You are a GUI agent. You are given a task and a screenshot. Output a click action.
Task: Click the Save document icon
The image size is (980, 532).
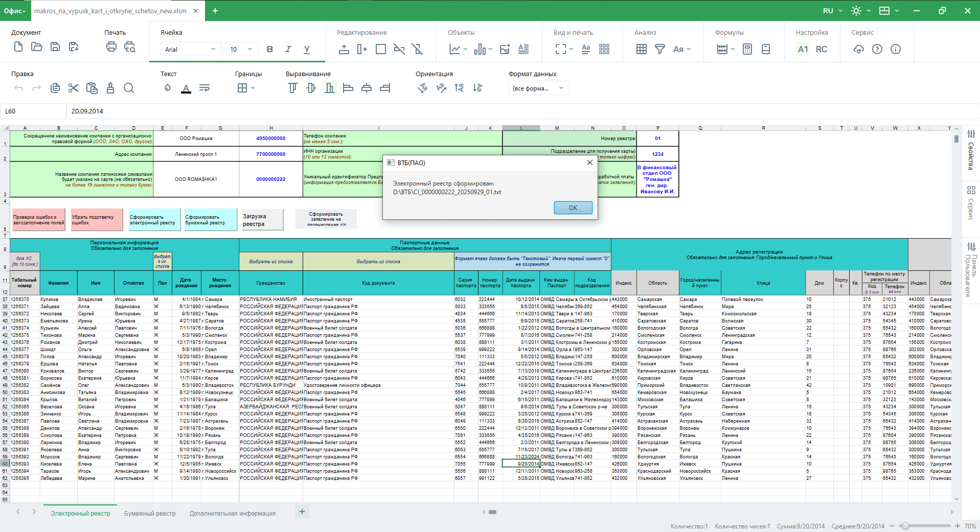click(55, 48)
